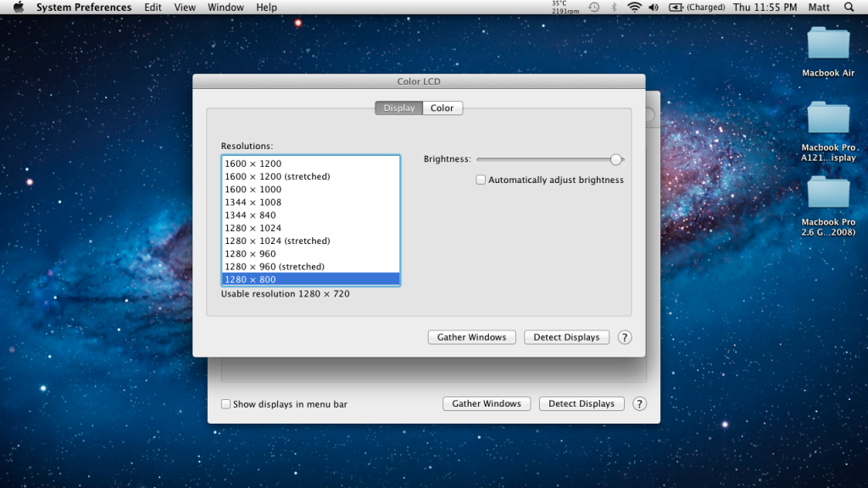Open Time Machine menu bar icon

(x=594, y=7)
